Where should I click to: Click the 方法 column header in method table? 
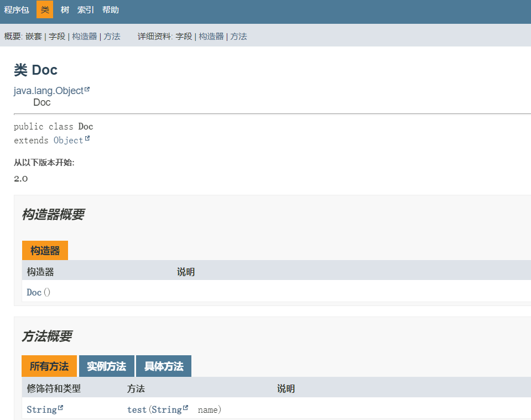point(136,388)
